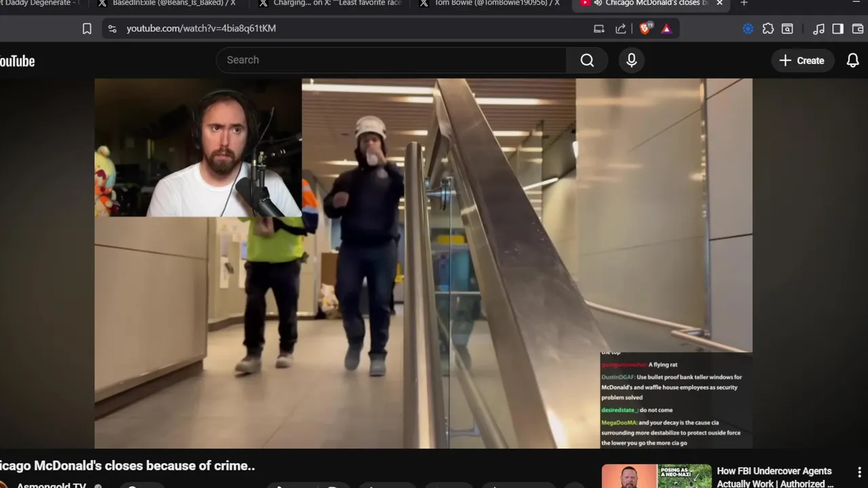The width and height of the screenshot is (868, 488).
Task: Open YouTube notifications bell
Action: (x=852, y=60)
